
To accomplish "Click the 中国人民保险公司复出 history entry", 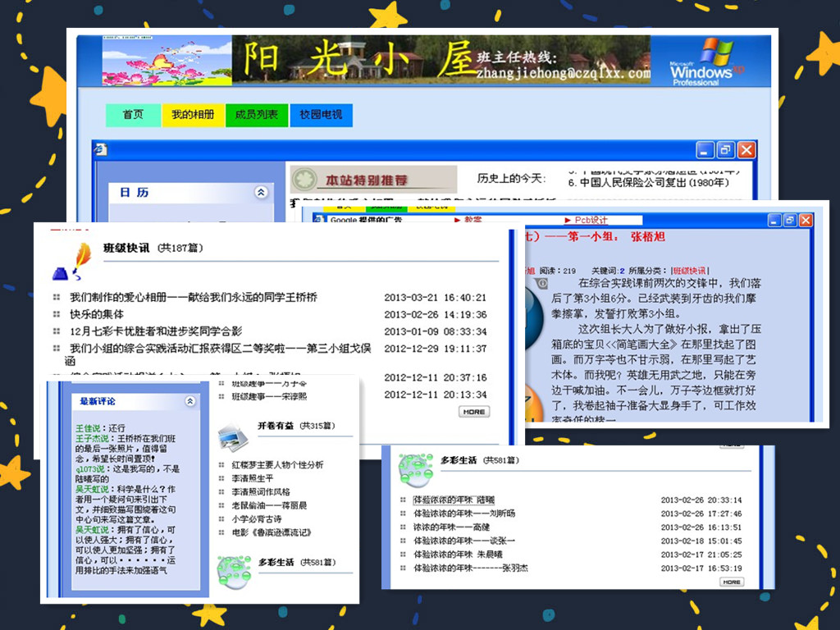I will click(648, 183).
